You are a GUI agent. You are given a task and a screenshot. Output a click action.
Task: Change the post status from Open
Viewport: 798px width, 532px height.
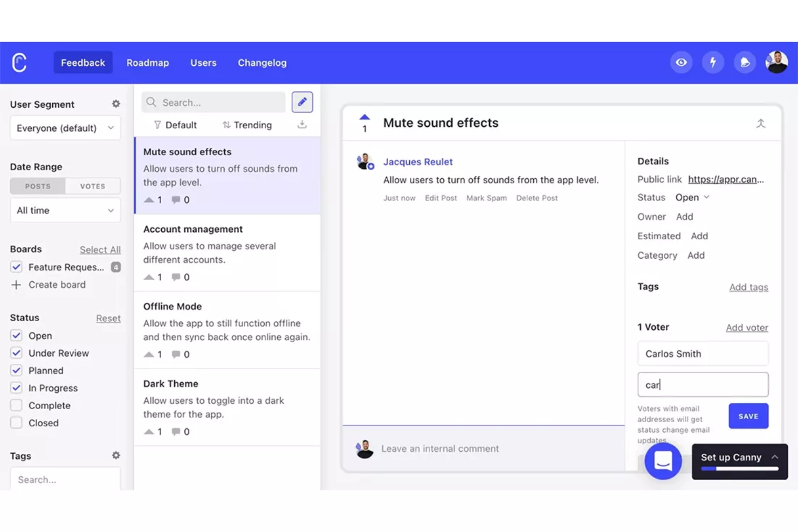(x=692, y=197)
